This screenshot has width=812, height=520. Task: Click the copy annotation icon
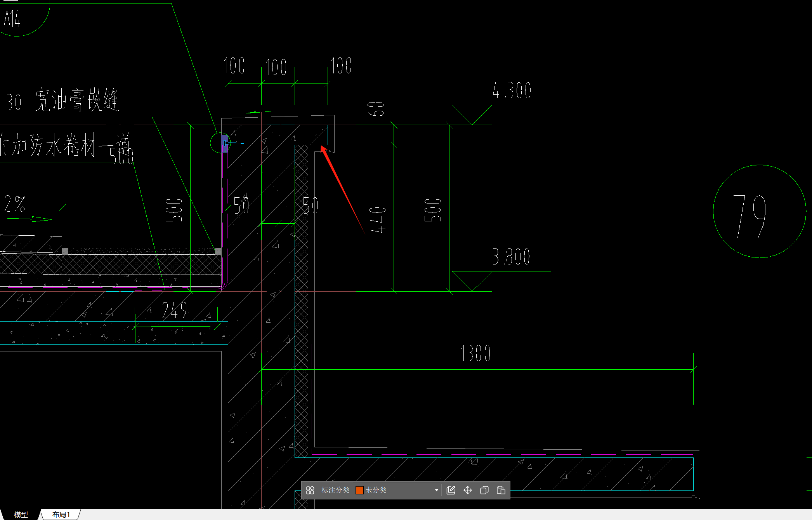coord(484,490)
